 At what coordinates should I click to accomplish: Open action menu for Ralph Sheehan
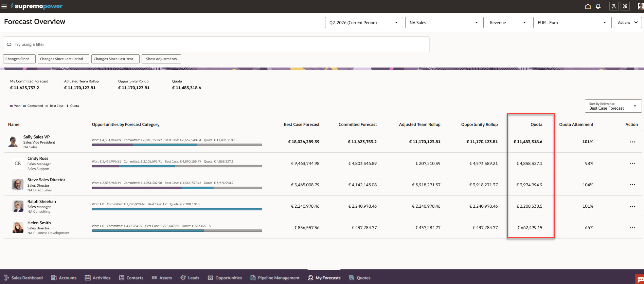coord(632,206)
